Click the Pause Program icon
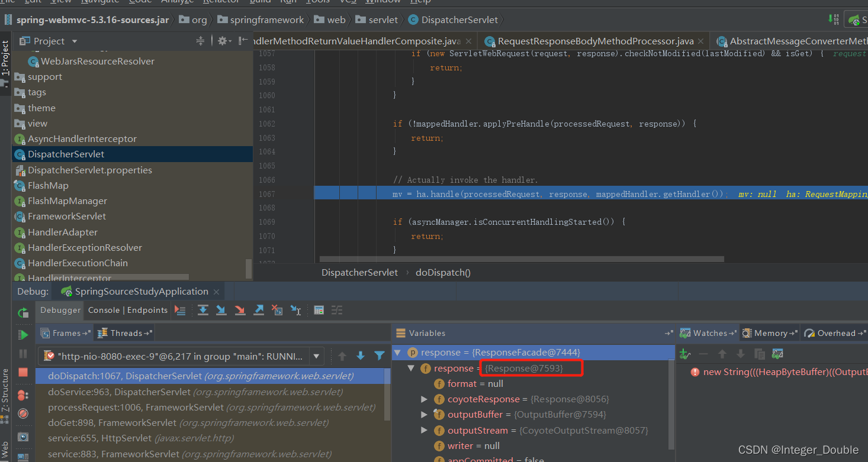This screenshot has height=462, width=868. [x=23, y=354]
